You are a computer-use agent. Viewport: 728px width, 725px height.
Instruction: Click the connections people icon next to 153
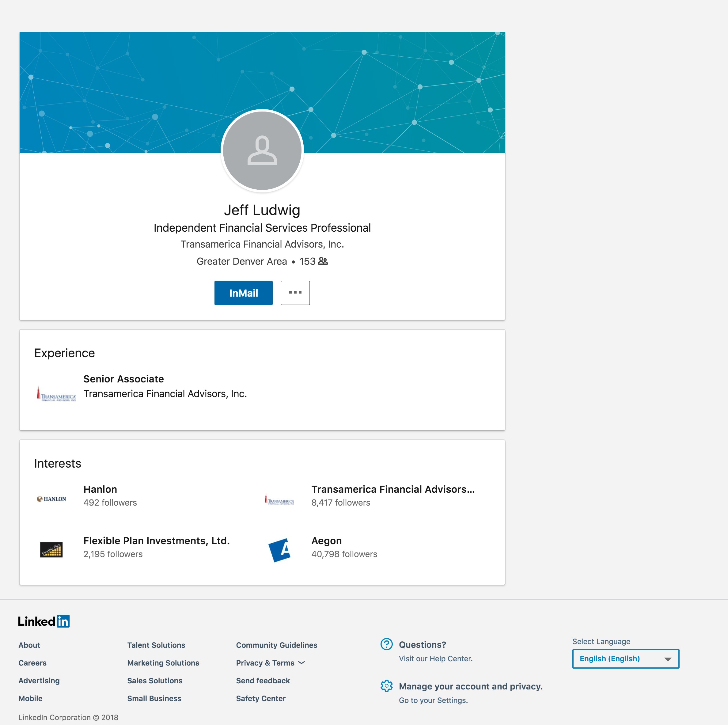click(x=323, y=261)
